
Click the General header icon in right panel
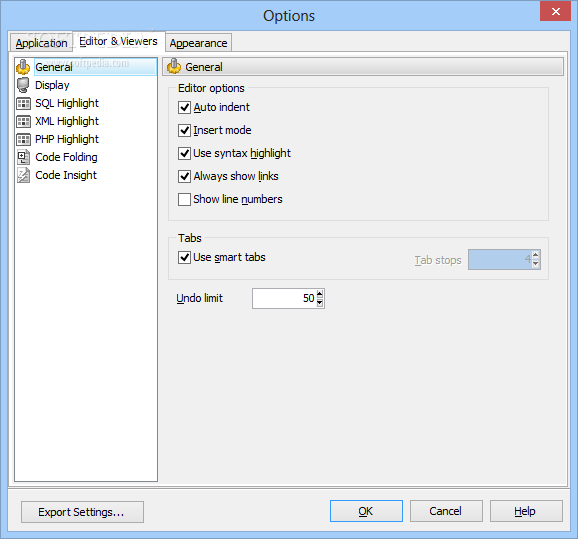[x=174, y=67]
